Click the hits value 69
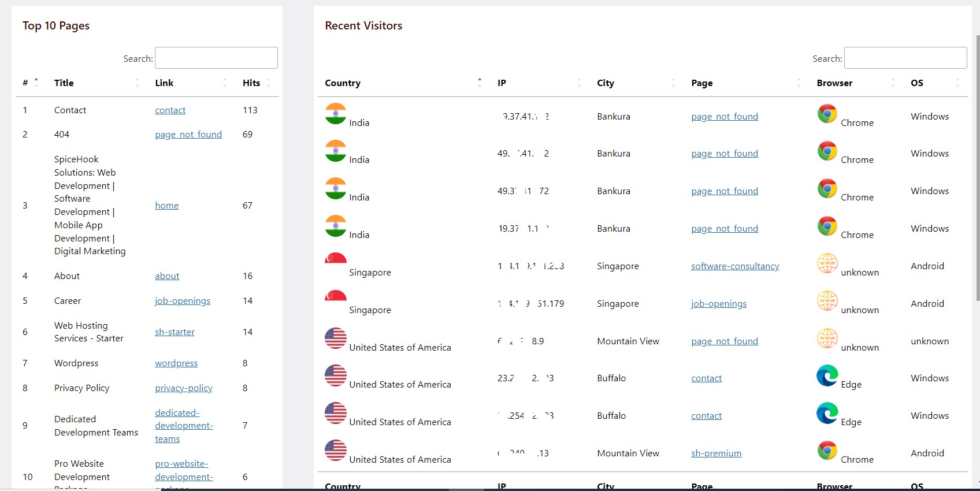The width and height of the screenshot is (980, 491). [x=247, y=134]
